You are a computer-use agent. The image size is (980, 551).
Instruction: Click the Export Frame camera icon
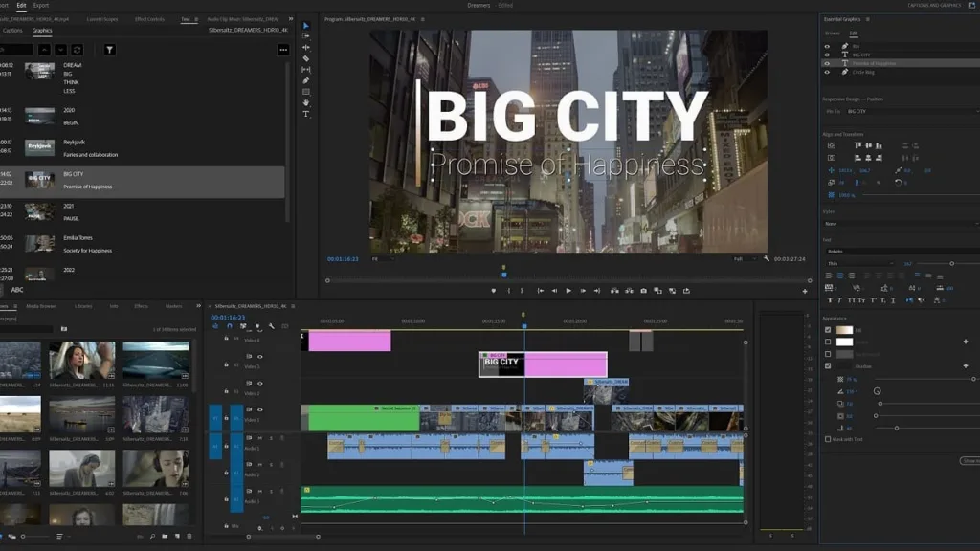[643, 291]
